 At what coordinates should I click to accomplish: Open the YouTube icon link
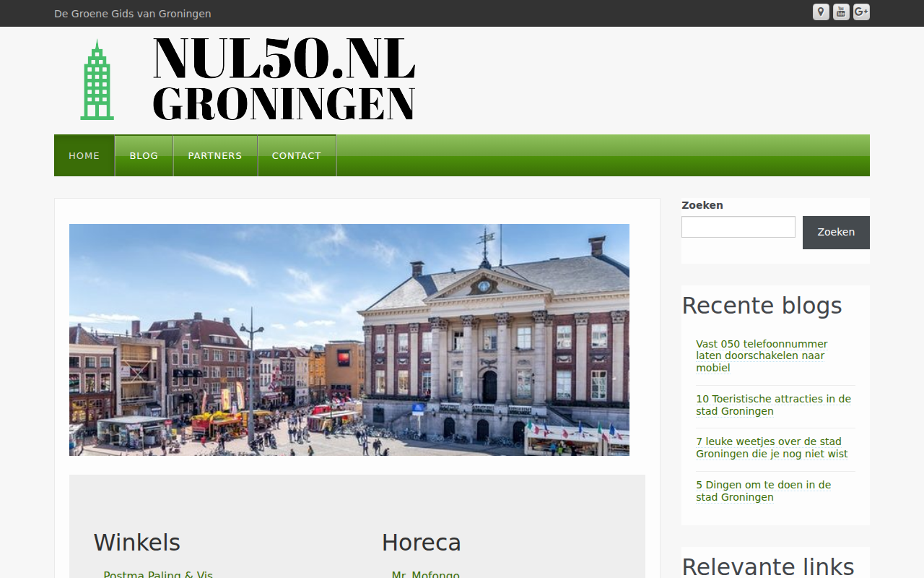click(841, 12)
